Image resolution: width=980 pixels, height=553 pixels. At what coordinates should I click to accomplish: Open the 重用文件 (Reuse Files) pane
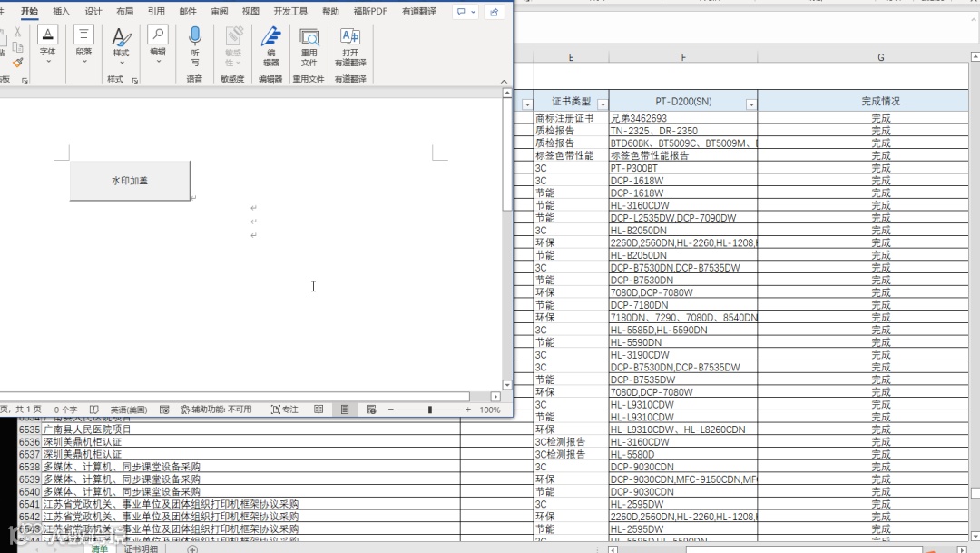coord(309,45)
